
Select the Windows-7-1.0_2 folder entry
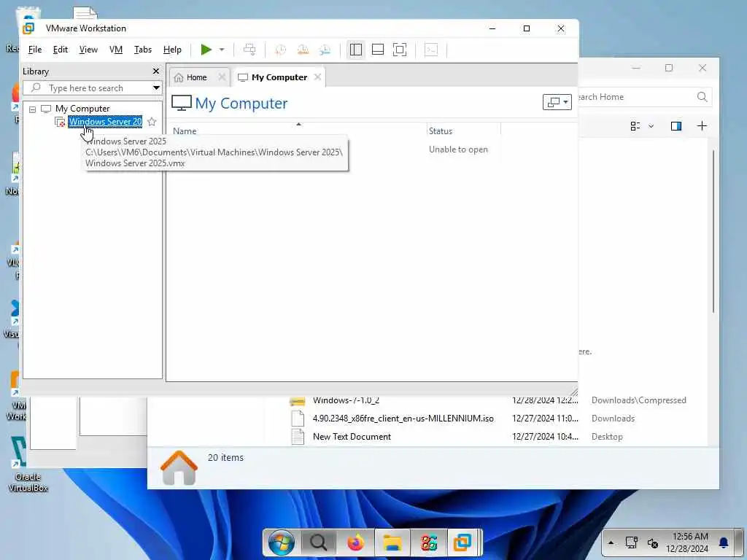point(346,400)
